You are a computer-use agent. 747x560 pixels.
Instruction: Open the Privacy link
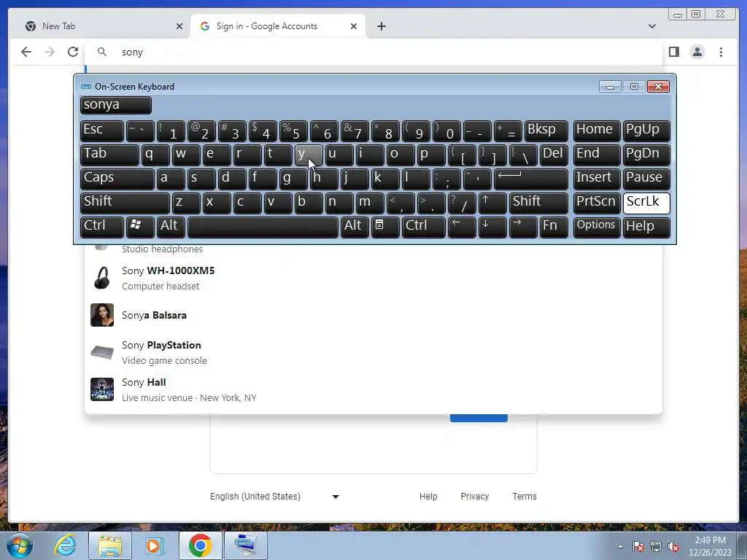pos(474,496)
